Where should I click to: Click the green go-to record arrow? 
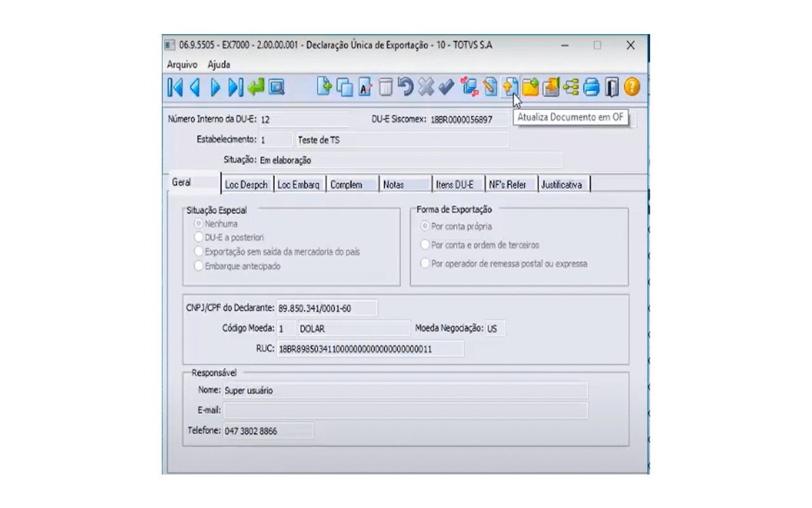[257, 88]
